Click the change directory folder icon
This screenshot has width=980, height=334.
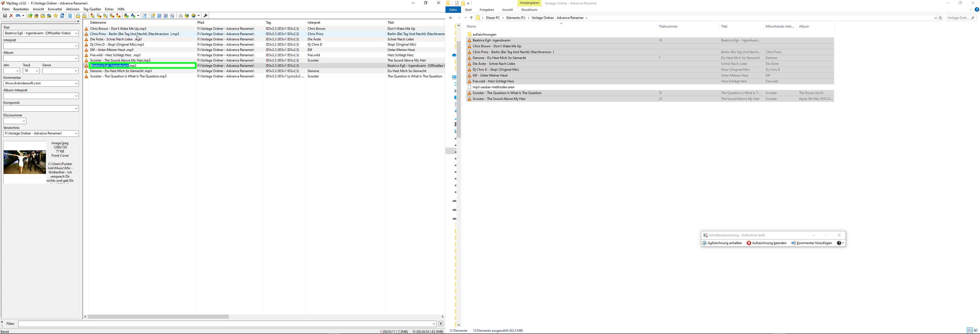(x=30, y=16)
